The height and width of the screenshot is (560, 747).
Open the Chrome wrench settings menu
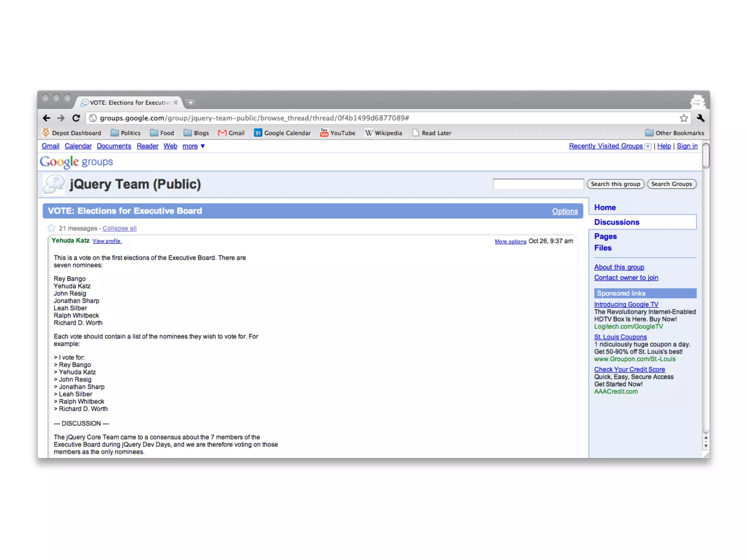(700, 118)
